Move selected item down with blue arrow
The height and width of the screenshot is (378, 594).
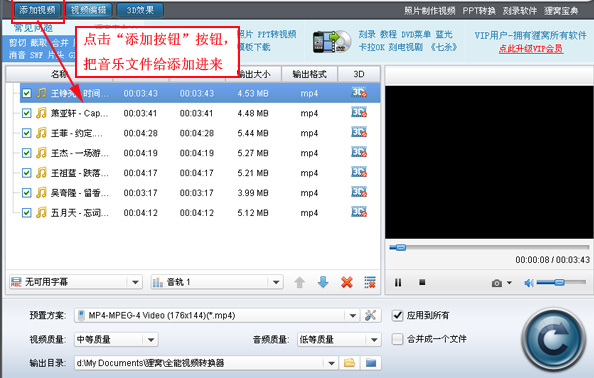[x=323, y=282]
